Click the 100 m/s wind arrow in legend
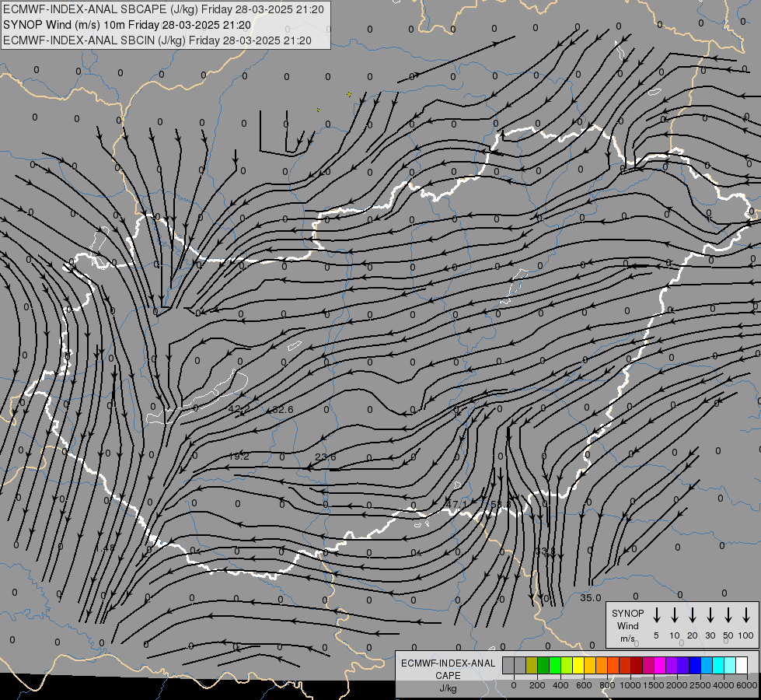761x700 pixels. click(x=746, y=615)
